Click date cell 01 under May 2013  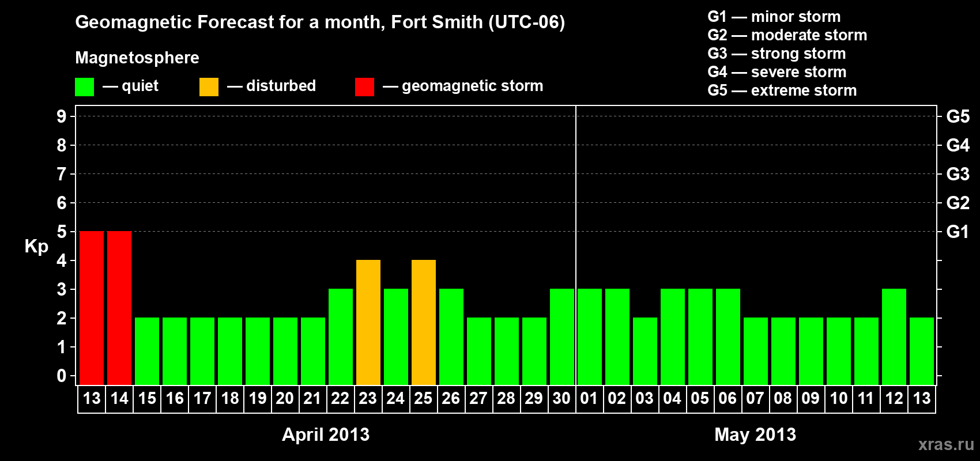click(590, 399)
